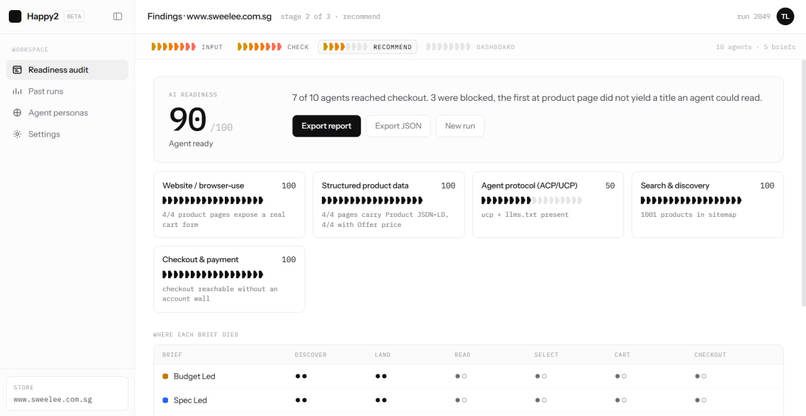
Task: Open Checkout & payment card
Action: (229, 279)
